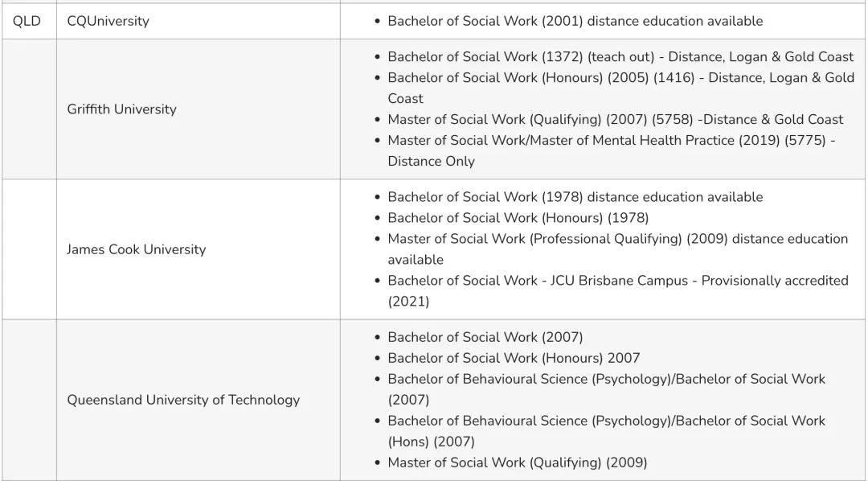Select James Cook University in the table
Screen dimensions: 868x481
click(136, 249)
